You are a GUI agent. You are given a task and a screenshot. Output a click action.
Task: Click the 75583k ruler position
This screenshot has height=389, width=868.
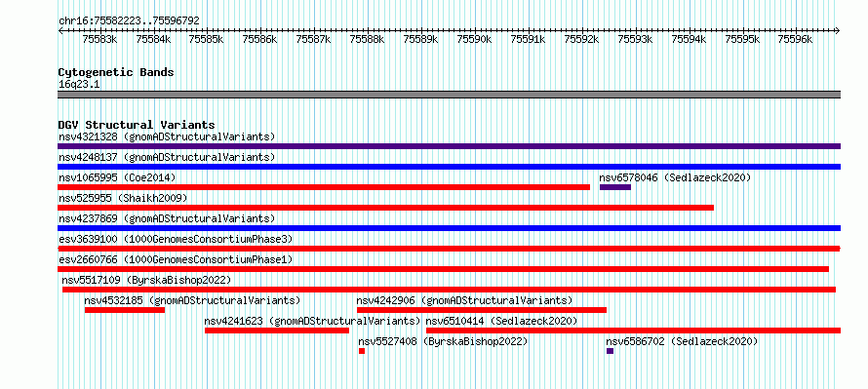point(100,39)
